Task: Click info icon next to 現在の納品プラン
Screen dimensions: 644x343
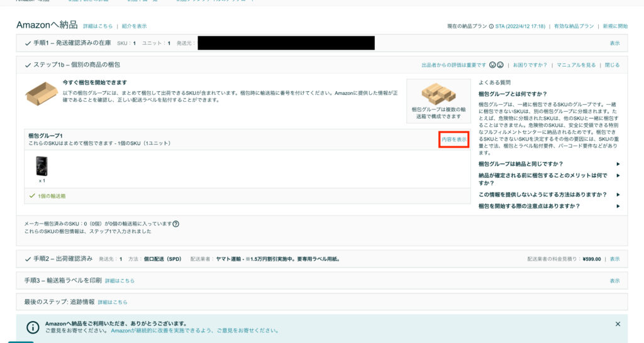Action: point(491,26)
